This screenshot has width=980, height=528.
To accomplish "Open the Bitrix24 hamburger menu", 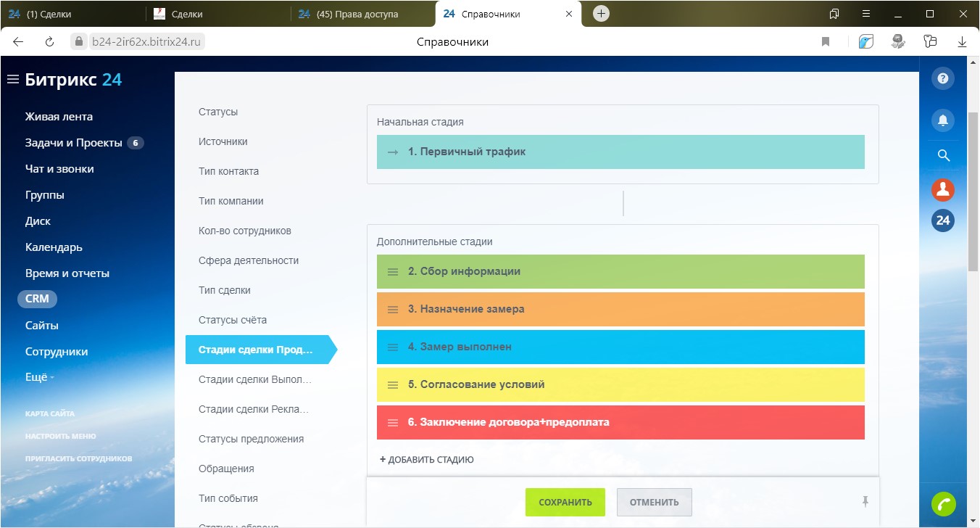I will 12,79.
